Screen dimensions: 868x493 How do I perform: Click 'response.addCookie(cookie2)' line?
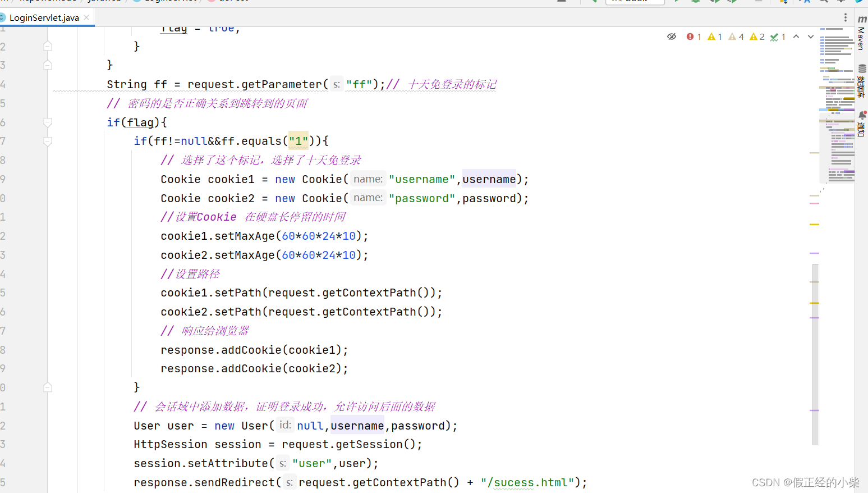click(x=254, y=369)
